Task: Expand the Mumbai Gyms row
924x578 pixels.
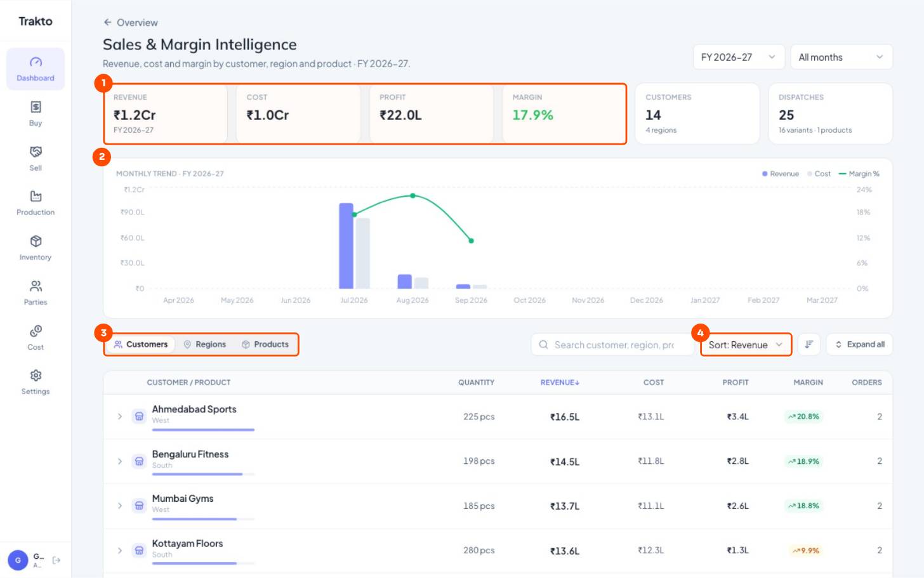Action: point(119,506)
